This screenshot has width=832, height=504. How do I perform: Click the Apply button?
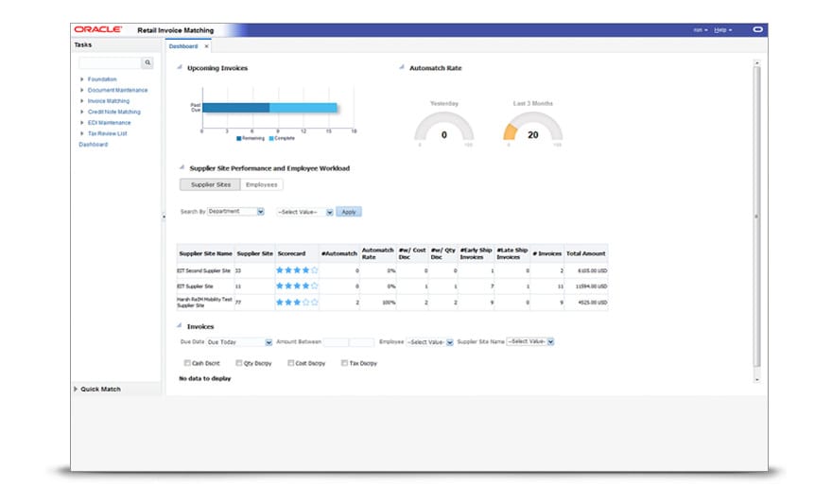349,212
